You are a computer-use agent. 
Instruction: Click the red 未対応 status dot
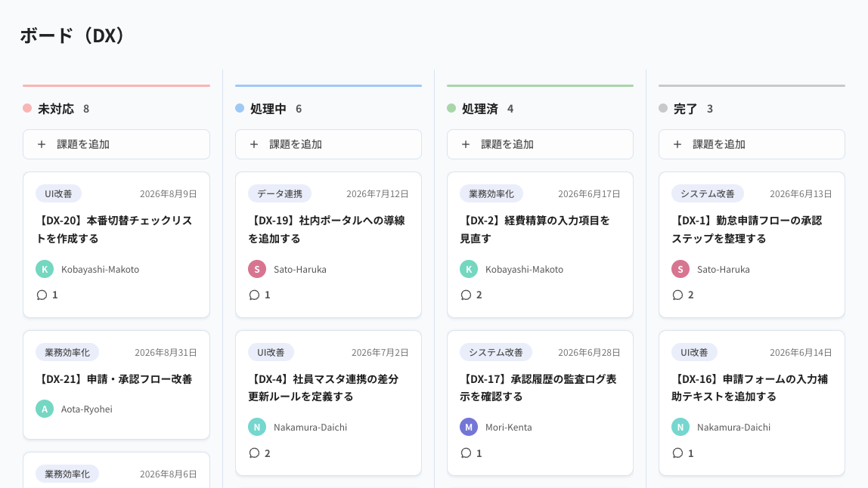27,108
